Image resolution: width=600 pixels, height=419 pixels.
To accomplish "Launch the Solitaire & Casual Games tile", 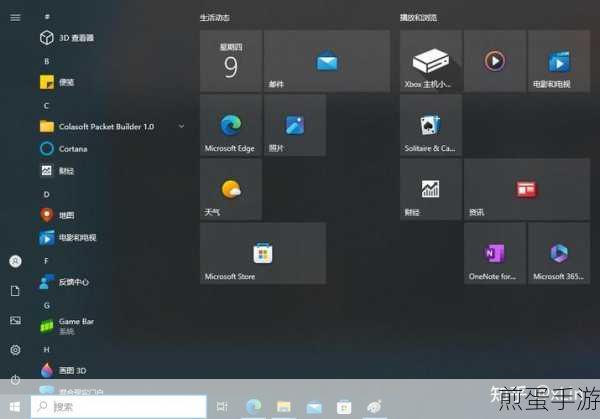I will coord(431,125).
